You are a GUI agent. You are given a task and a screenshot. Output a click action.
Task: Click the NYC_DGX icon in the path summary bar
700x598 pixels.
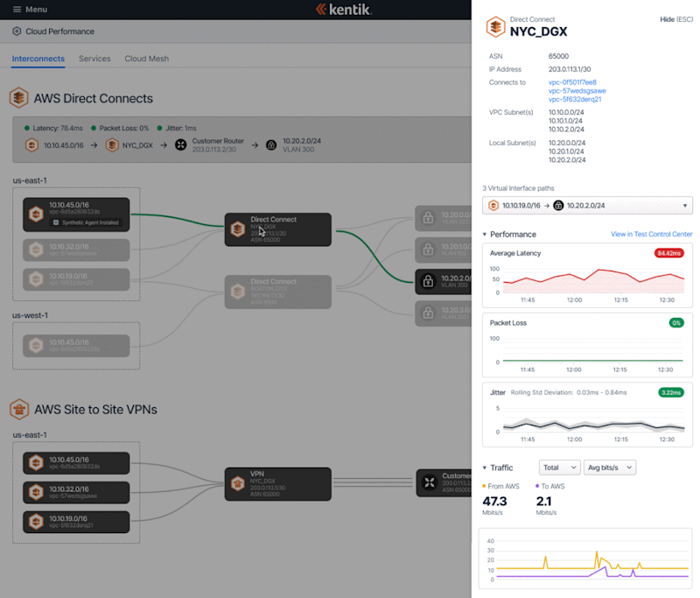[112, 145]
